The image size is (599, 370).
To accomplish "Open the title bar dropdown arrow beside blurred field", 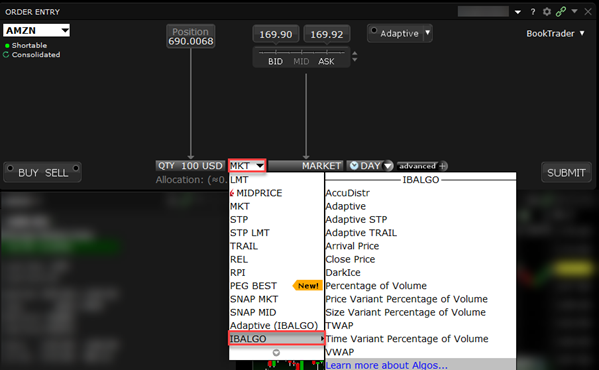I will click(x=518, y=12).
